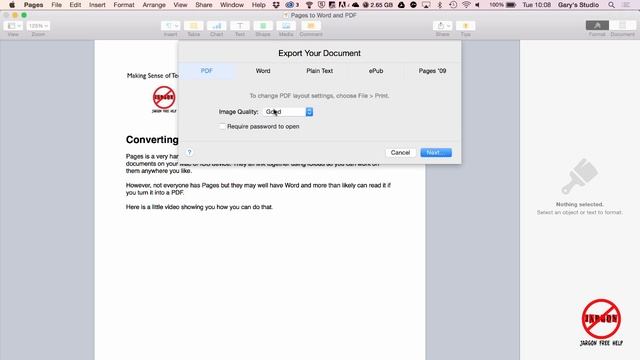Click the volume menu bar icon
Screen dimensions: 640x360
point(478,5)
